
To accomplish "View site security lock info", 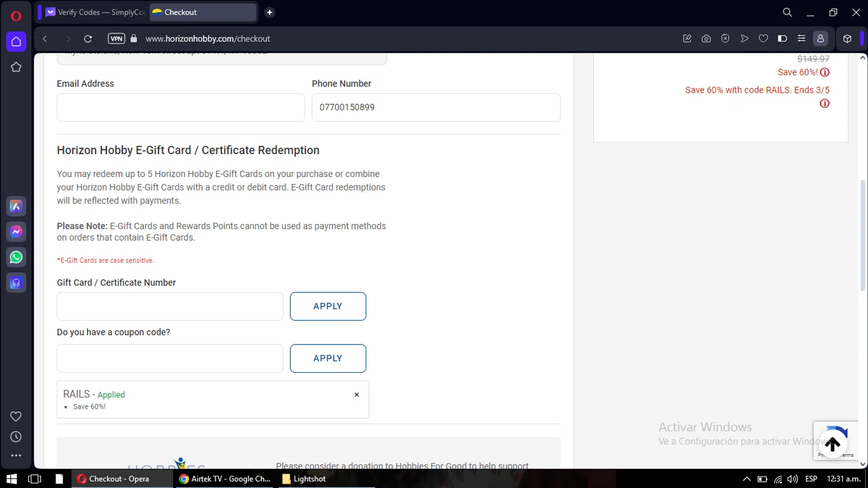I will (x=134, y=38).
